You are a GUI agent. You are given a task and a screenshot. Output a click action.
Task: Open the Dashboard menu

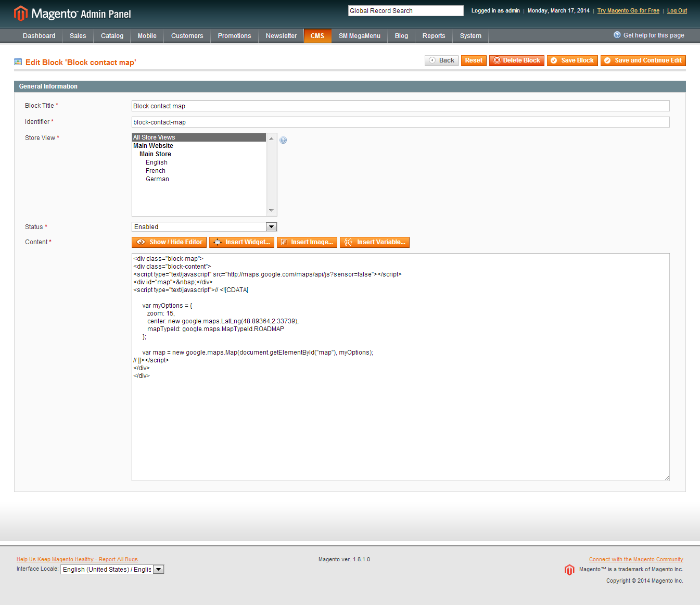coord(39,36)
